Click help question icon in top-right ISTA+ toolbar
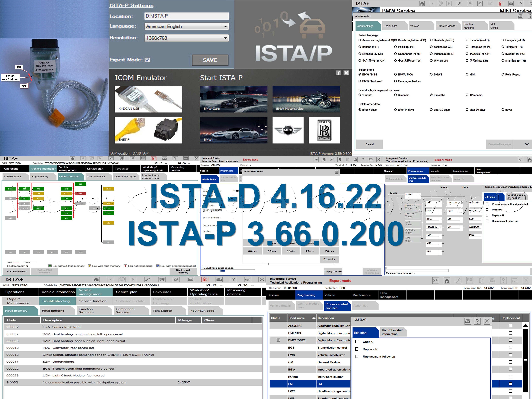 [x=521, y=4]
